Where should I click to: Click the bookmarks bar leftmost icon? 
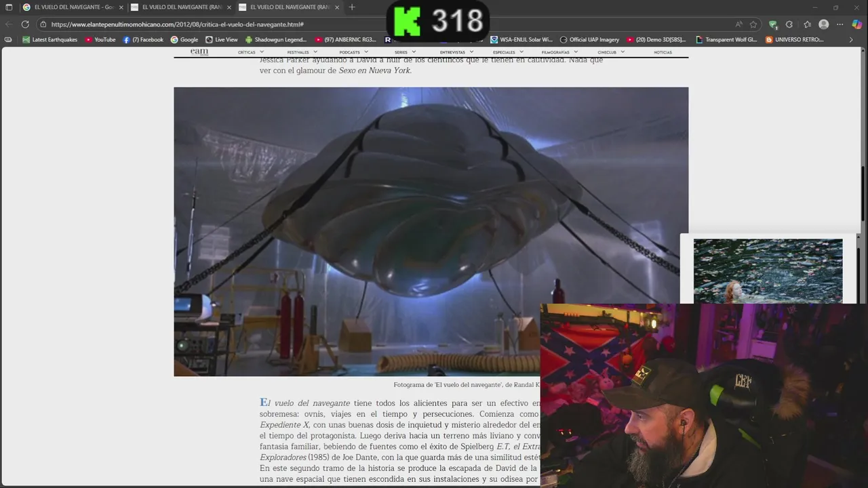click(x=8, y=40)
